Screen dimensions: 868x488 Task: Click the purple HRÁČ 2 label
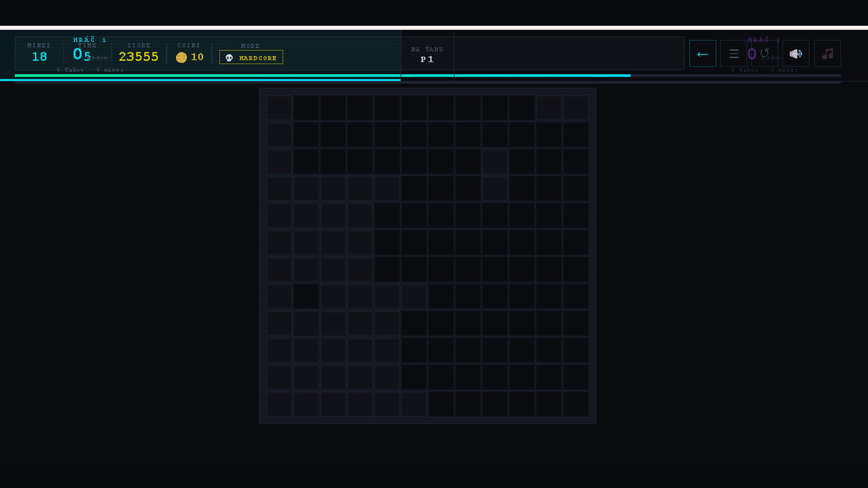pyautogui.click(x=764, y=40)
